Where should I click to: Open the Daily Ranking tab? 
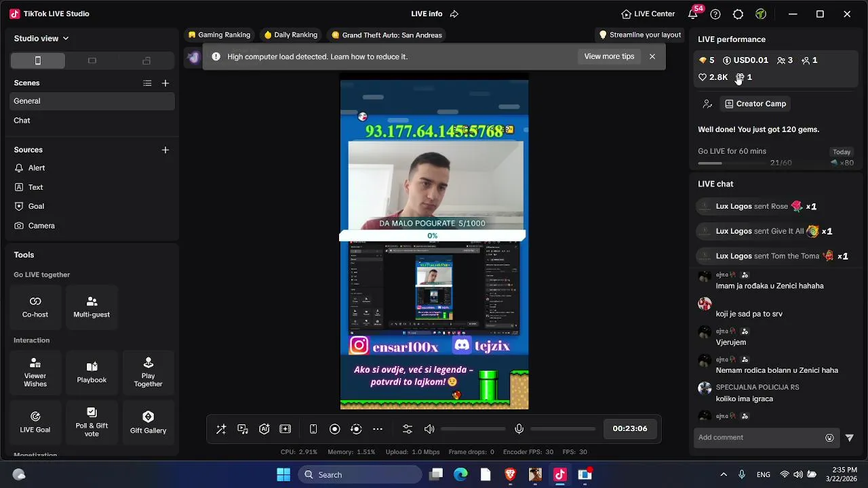[x=291, y=35]
